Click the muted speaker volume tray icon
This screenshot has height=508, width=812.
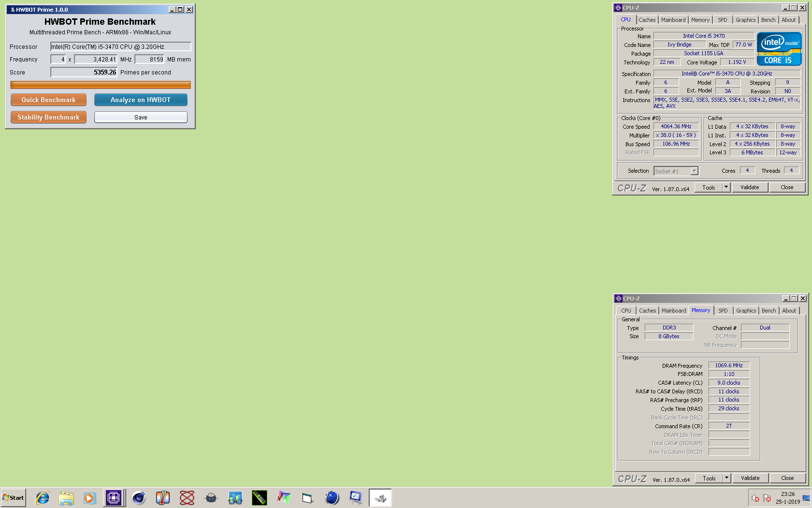(x=755, y=498)
